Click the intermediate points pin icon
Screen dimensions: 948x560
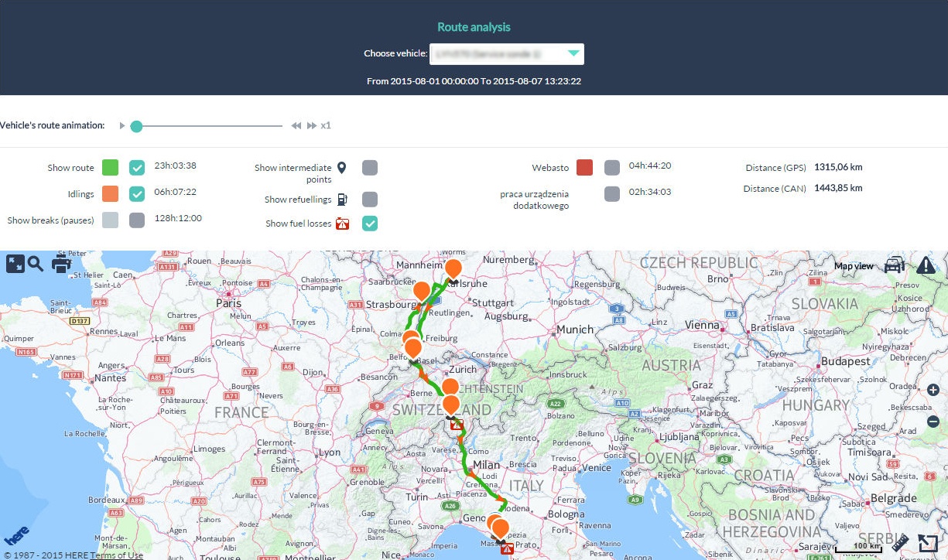[x=342, y=168]
